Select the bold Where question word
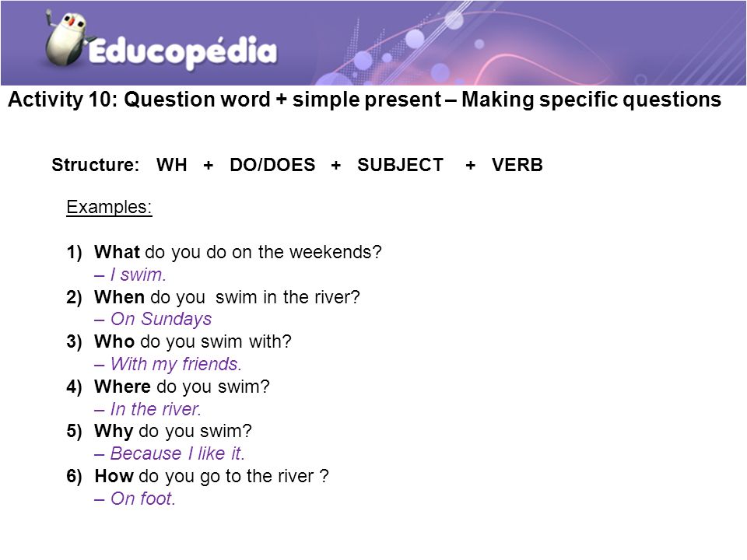The image size is (747, 560). [x=122, y=387]
